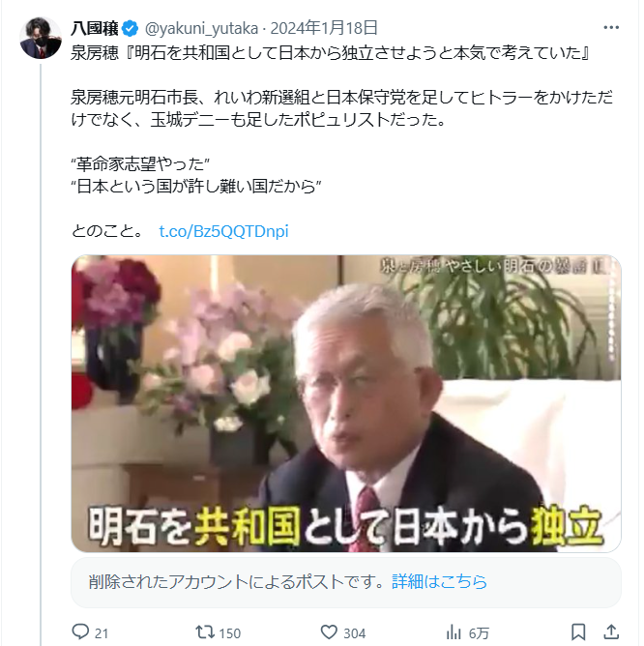The height and width of the screenshot is (646, 644).
Task: Follow the 詳細はこちら link
Action: pos(439,582)
